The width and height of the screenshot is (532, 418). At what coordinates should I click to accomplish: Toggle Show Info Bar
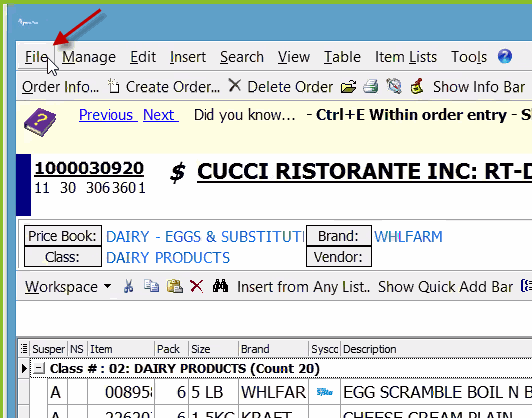(479, 87)
